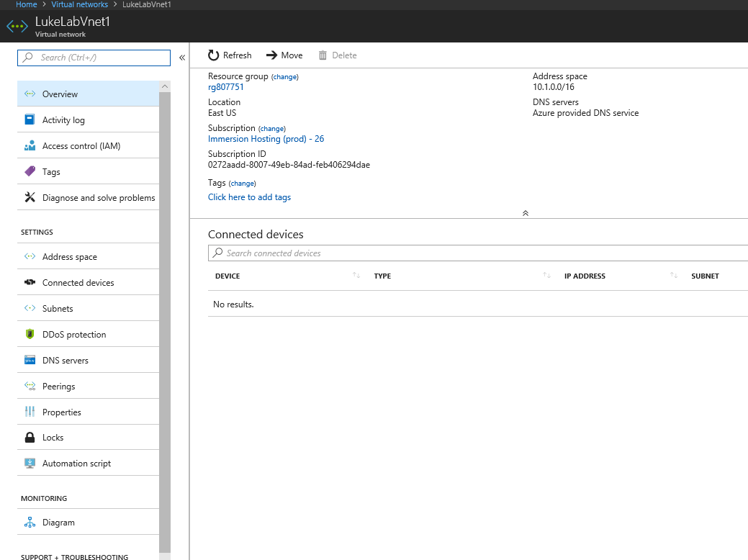The height and width of the screenshot is (560, 748).
Task: Open the Diagram monitoring item
Action: pos(89,522)
